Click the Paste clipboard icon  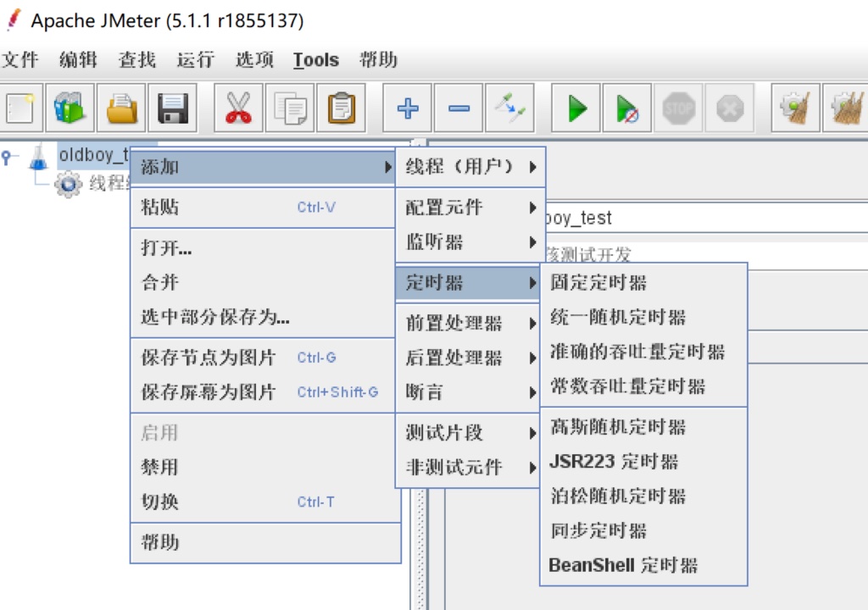pos(341,108)
